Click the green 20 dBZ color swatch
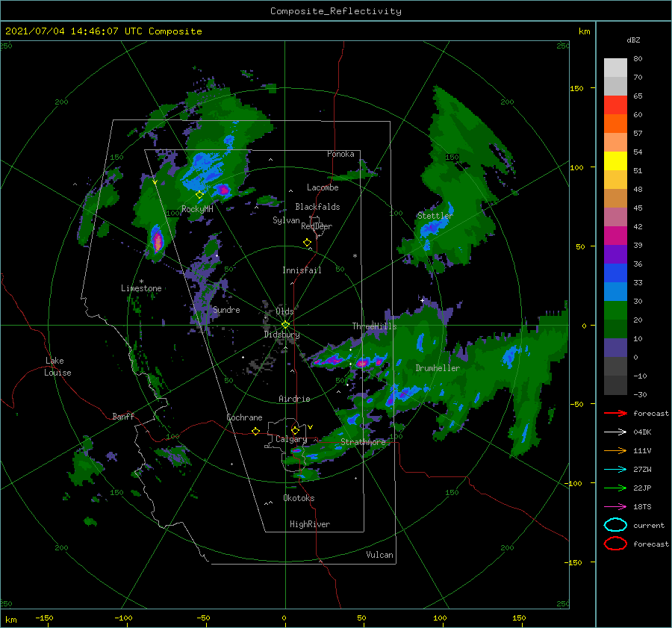Viewport: 672px width, 628px height. click(615, 311)
